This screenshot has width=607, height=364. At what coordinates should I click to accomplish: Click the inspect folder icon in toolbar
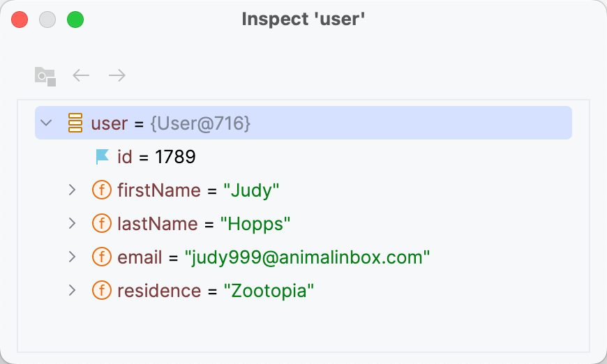[45, 75]
